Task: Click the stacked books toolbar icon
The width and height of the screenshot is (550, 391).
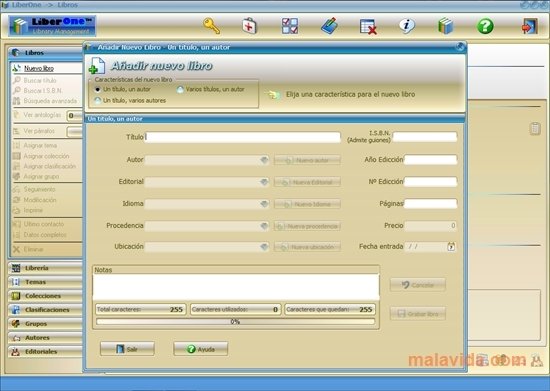Action: click(445, 26)
